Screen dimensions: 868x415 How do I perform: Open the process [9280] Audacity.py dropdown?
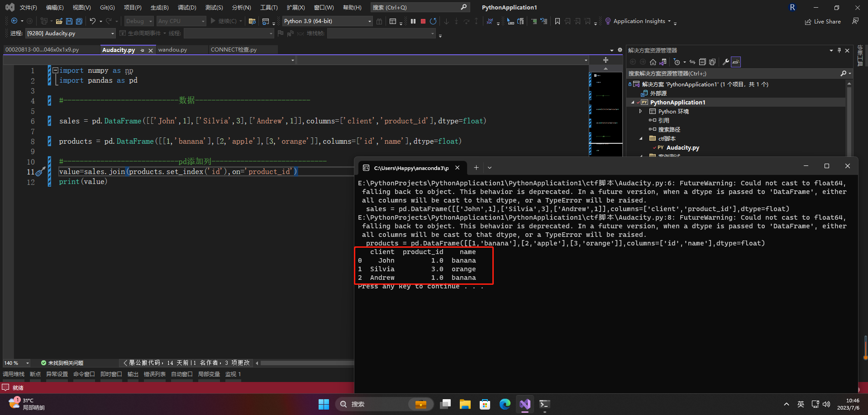[x=70, y=33]
